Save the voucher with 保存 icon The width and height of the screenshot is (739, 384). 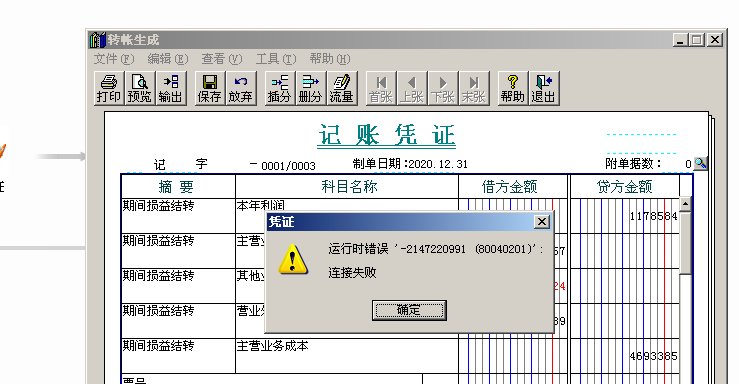click(210, 88)
